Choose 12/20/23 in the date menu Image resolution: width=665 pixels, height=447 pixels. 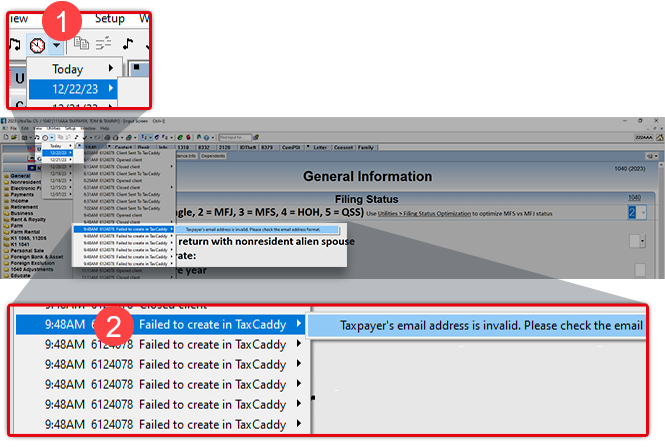(x=58, y=167)
